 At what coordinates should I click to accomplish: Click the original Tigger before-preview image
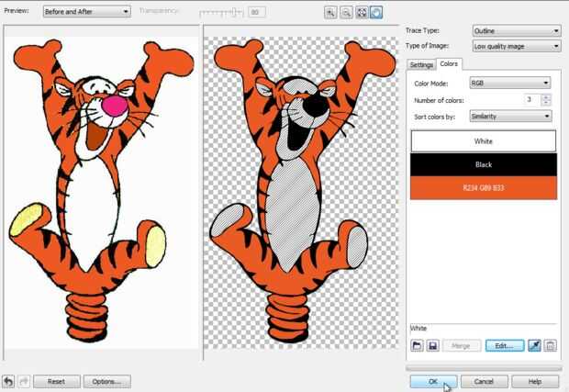pyautogui.click(x=102, y=191)
